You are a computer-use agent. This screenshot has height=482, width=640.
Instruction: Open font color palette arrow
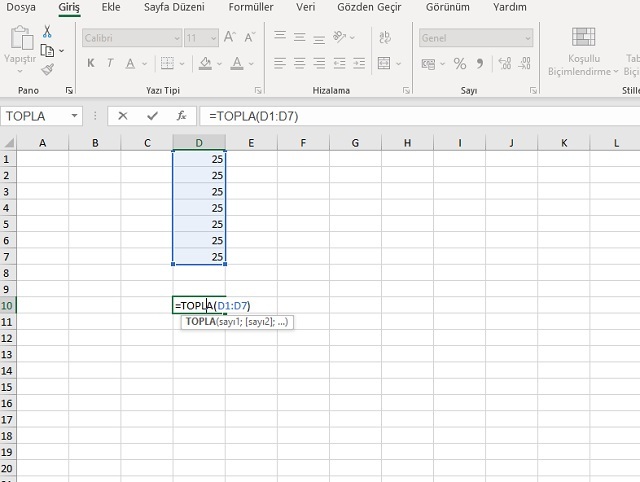251,64
